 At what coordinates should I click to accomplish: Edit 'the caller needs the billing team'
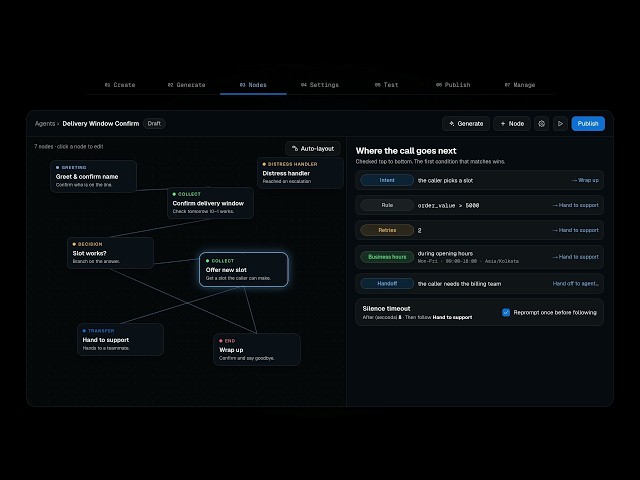459,284
